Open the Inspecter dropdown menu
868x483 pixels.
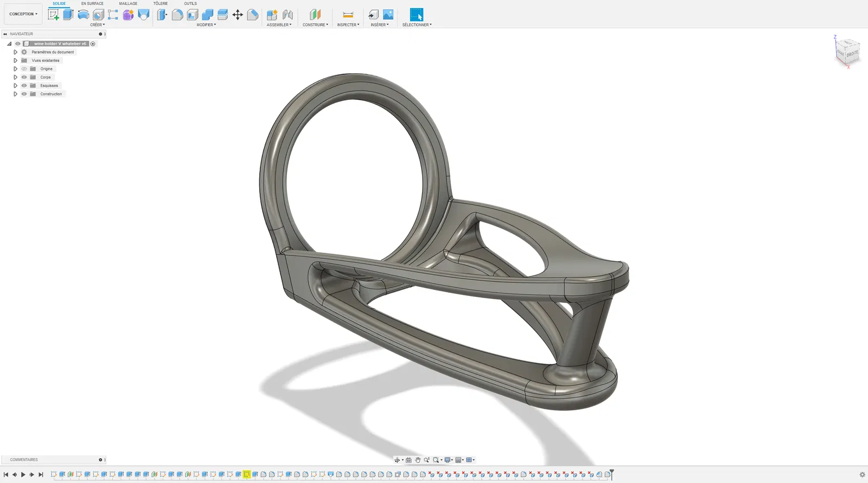pos(348,25)
